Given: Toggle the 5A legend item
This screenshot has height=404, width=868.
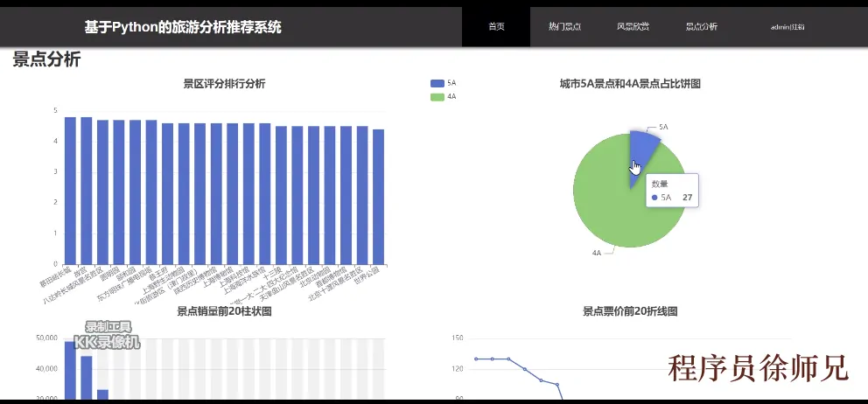Looking at the screenshot, I should click(444, 84).
